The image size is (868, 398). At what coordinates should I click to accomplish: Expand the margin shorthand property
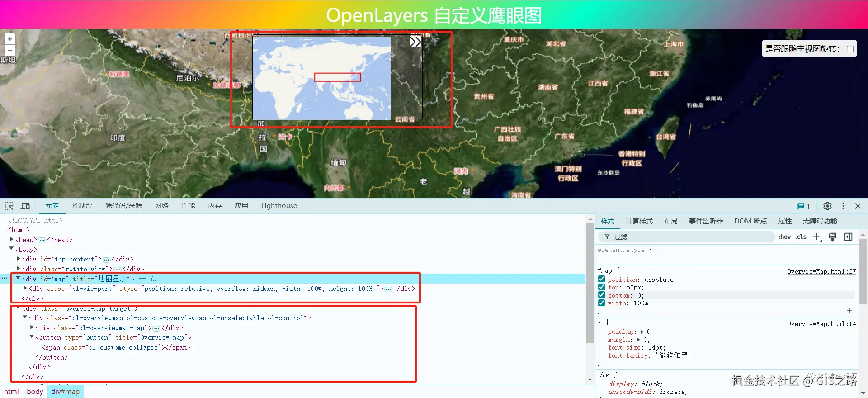[638, 340]
